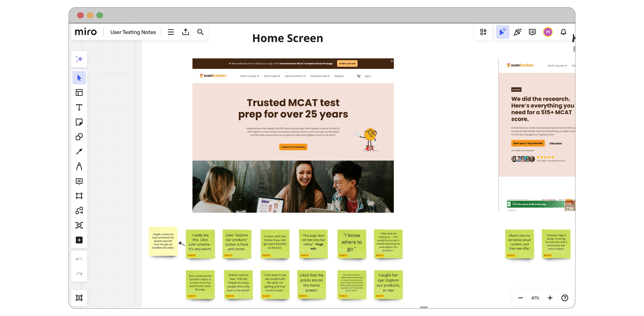Click the horizontal scrollbar at bottom
Image resolution: width=644 pixels, height=316 pixels.
tap(423, 307)
